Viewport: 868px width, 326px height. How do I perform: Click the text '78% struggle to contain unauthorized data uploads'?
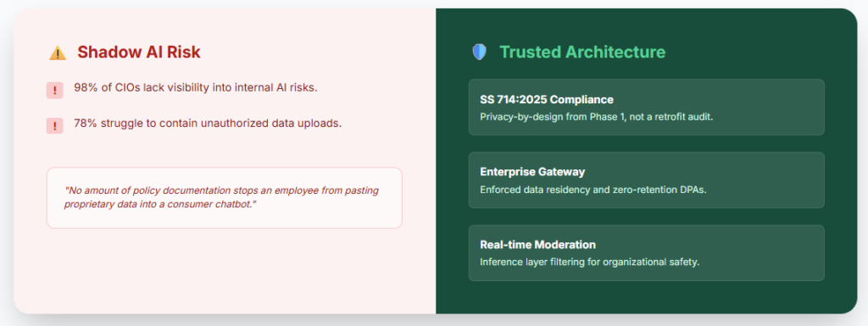[208, 124]
